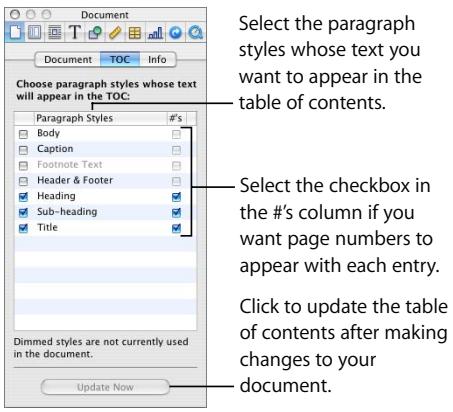
Task: Enable page numbers checkbox for Body
Action: click(176, 134)
